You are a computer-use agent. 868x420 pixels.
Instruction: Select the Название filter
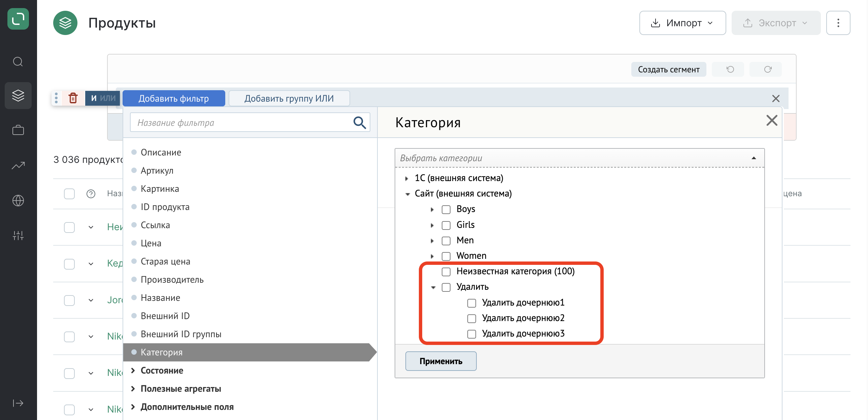160,298
